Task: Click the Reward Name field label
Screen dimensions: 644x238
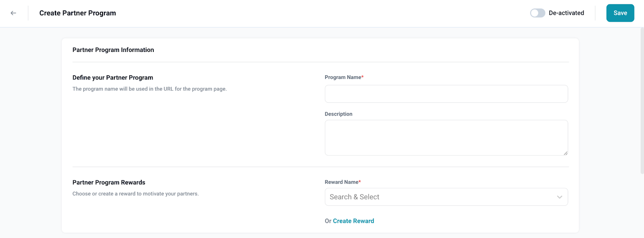Action: point(342,182)
